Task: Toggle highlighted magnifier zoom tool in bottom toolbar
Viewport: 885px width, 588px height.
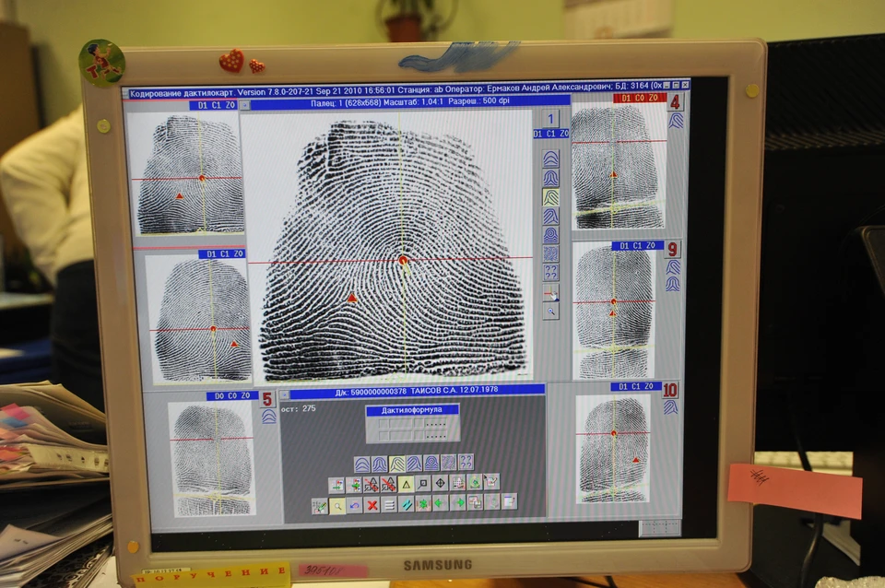Action: [x=337, y=506]
